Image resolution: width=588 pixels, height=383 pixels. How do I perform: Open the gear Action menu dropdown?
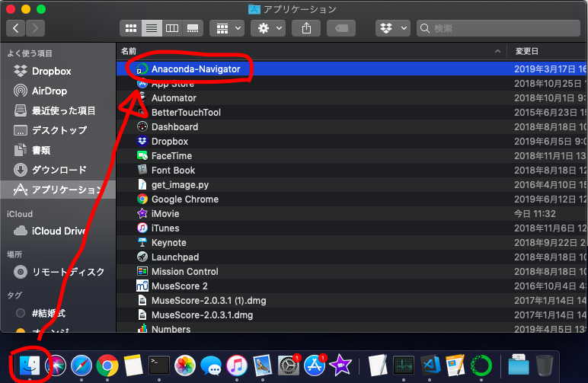coord(269,28)
